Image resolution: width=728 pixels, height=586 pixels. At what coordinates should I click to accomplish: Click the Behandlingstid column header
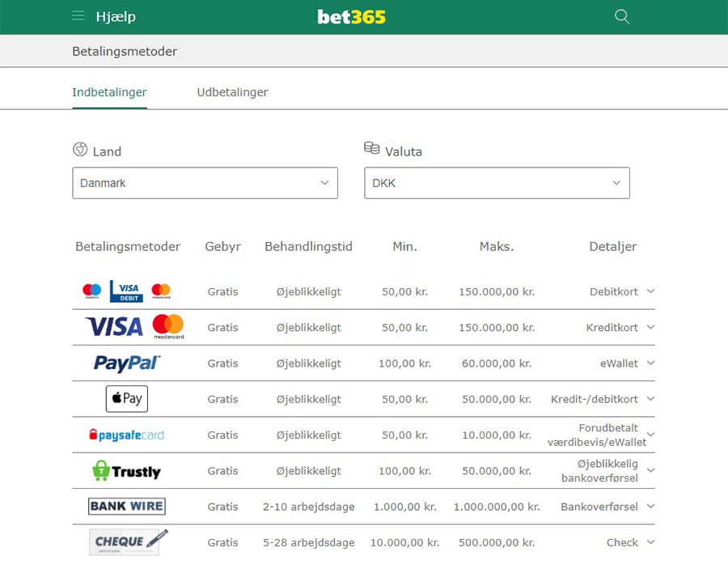coord(309,246)
